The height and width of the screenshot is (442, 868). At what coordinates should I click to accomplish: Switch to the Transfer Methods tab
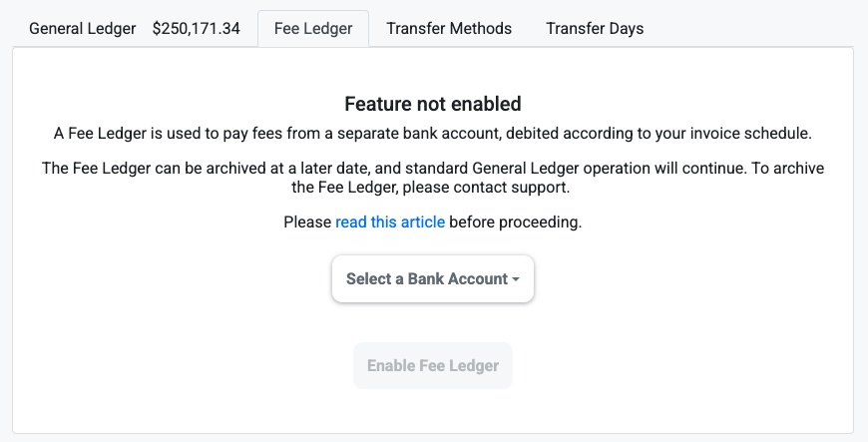click(449, 28)
